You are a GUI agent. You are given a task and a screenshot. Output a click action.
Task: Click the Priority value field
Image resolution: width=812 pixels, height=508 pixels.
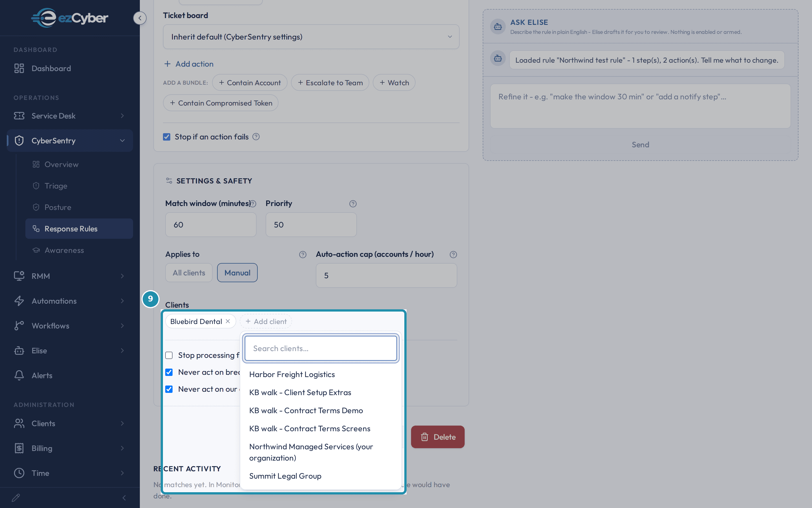tap(311, 224)
